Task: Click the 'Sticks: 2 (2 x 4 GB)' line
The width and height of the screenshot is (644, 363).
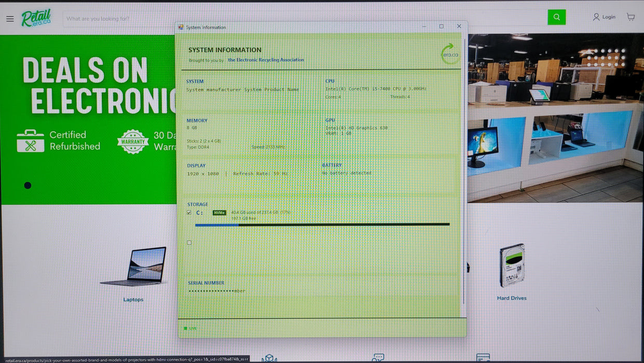Action: click(x=204, y=141)
